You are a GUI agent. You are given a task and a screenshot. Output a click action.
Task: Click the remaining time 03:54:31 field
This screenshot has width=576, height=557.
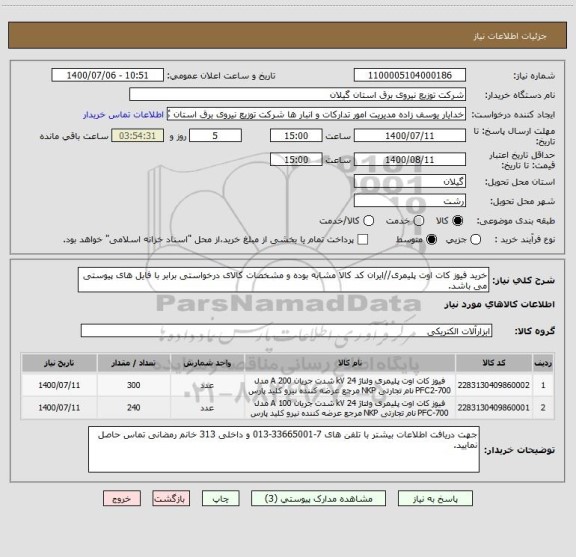point(137,136)
